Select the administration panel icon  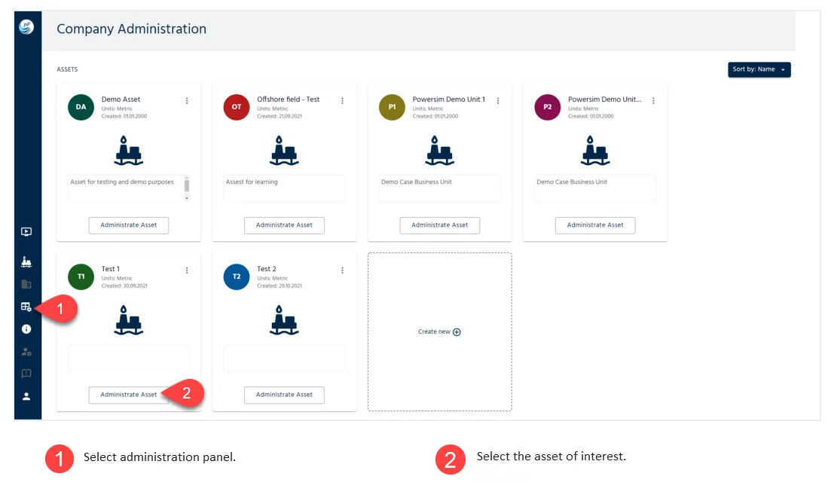click(x=26, y=307)
